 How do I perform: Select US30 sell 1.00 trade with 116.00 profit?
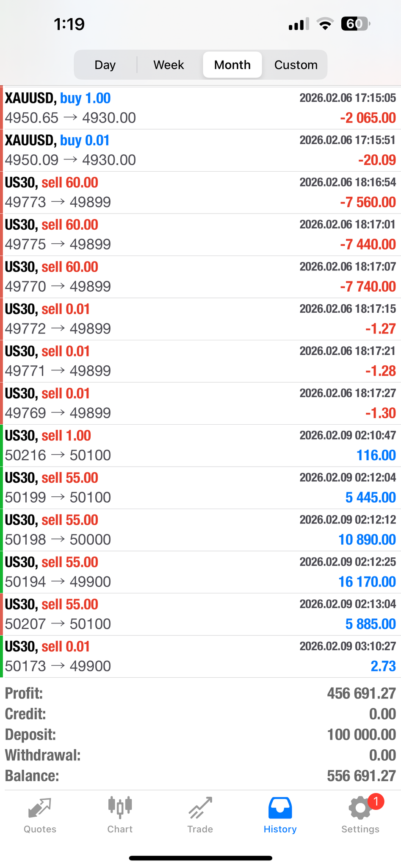click(x=200, y=445)
